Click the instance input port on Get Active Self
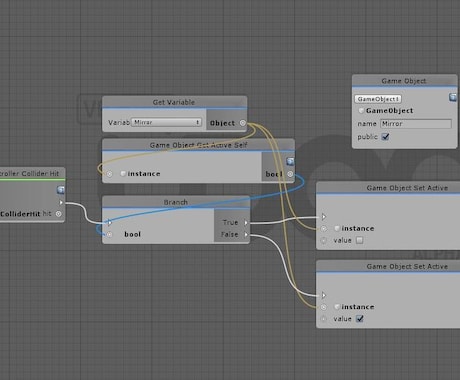Image resolution: width=460 pixels, height=380 pixels. (109, 174)
